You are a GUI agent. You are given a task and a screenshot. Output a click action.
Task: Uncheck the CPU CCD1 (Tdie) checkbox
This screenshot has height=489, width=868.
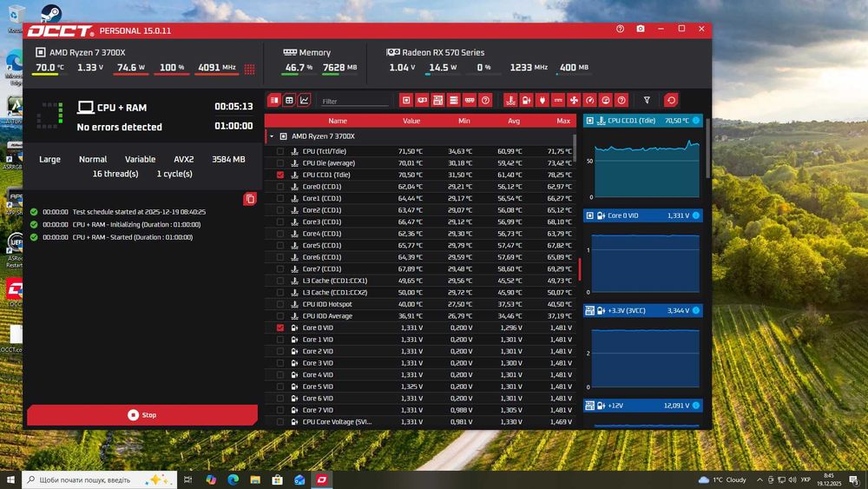pyautogui.click(x=280, y=175)
